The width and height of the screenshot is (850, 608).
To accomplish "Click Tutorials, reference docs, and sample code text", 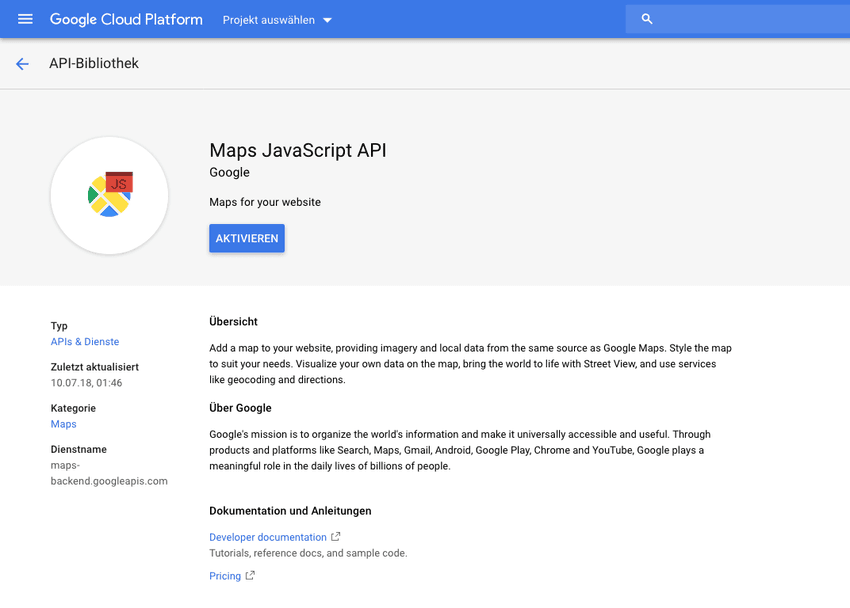I will 308,553.
